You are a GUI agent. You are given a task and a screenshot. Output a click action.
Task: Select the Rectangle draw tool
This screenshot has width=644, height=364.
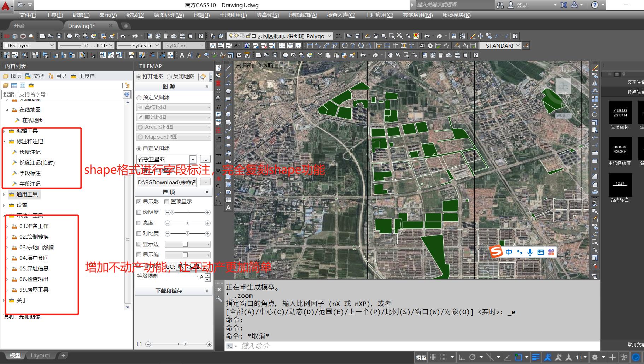point(228,99)
